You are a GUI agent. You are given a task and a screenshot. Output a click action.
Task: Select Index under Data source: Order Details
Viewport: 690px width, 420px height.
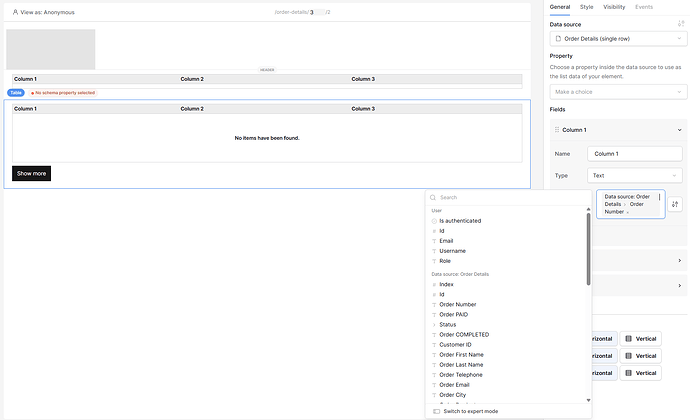(446, 284)
